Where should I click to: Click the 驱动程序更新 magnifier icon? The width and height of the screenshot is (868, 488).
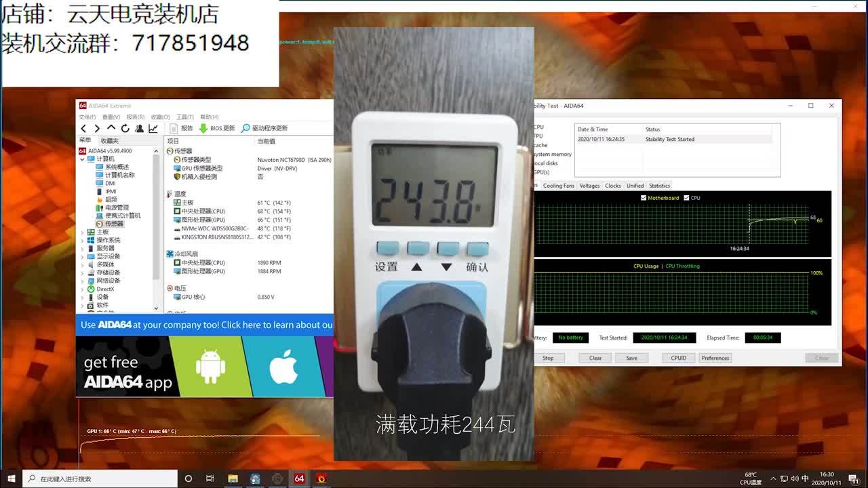pyautogui.click(x=245, y=128)
